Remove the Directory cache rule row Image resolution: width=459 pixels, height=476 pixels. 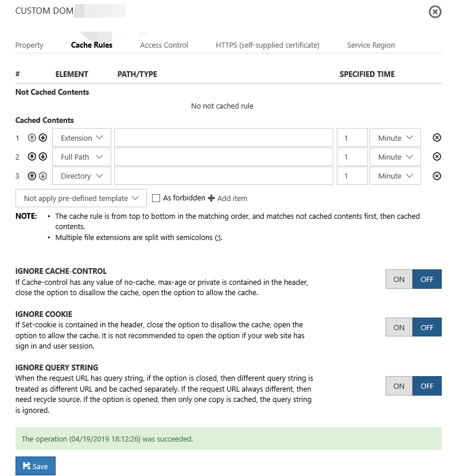437,176
